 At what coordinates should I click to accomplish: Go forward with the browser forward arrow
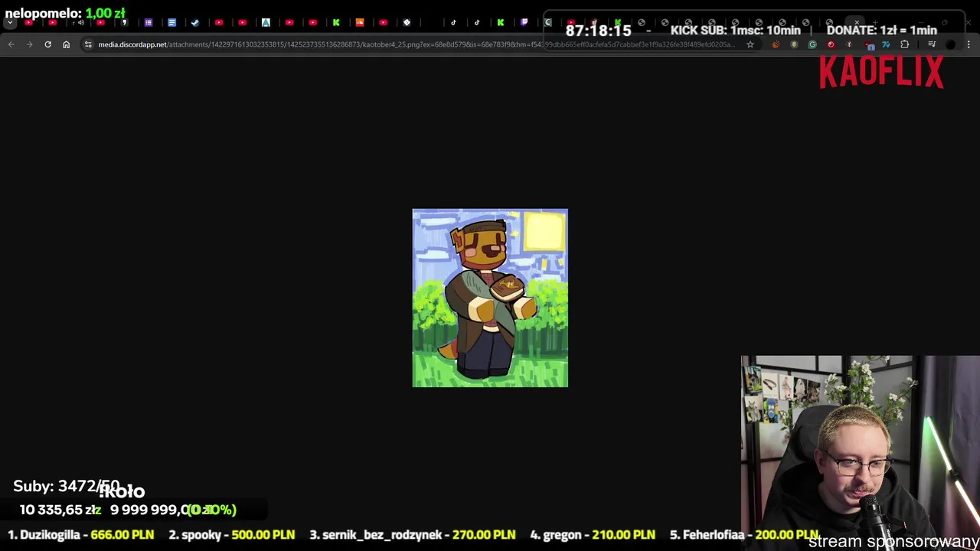click(x=29, y=44)
